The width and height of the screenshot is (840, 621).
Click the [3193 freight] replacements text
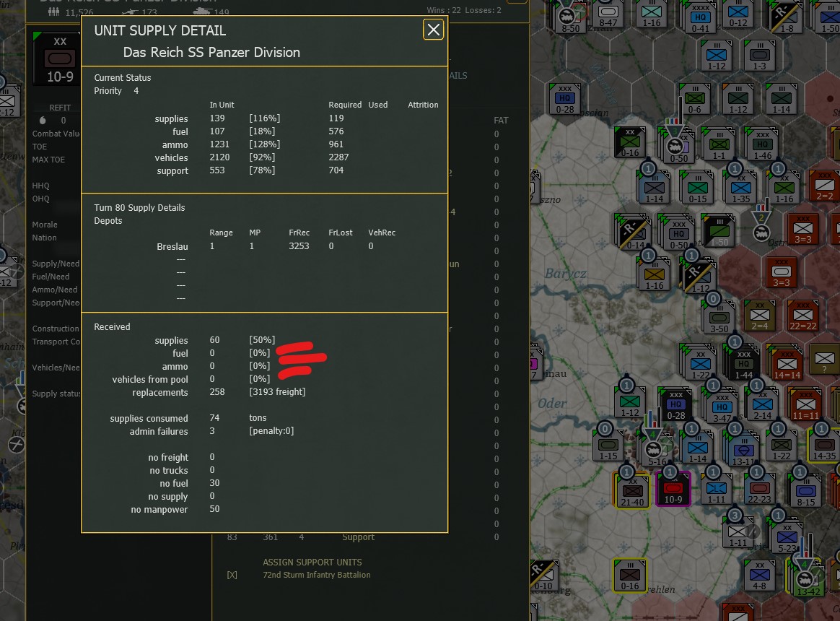point(277,392)
